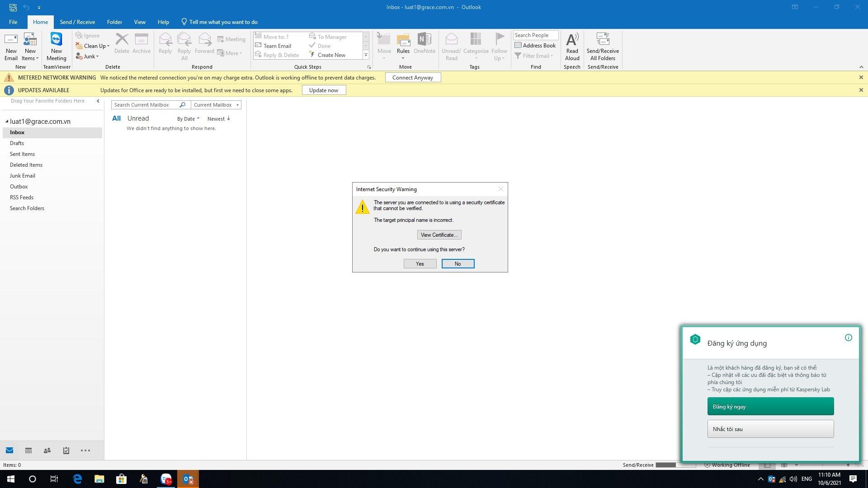Click the Forward icon

pos(204,43)
